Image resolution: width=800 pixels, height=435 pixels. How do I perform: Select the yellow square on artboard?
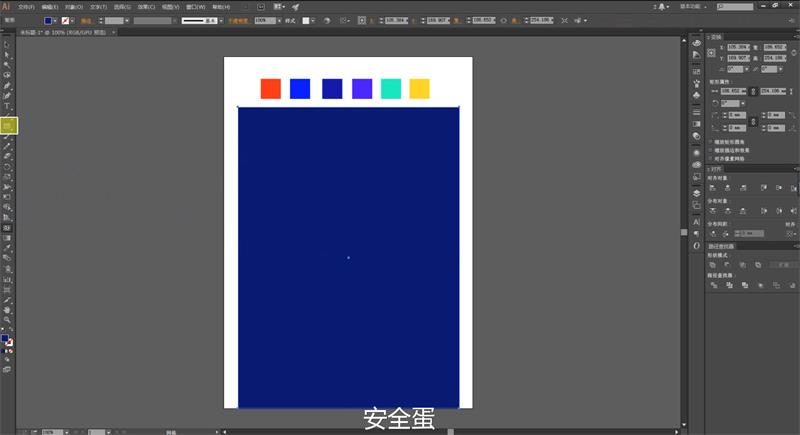click(x=419, y=89)
